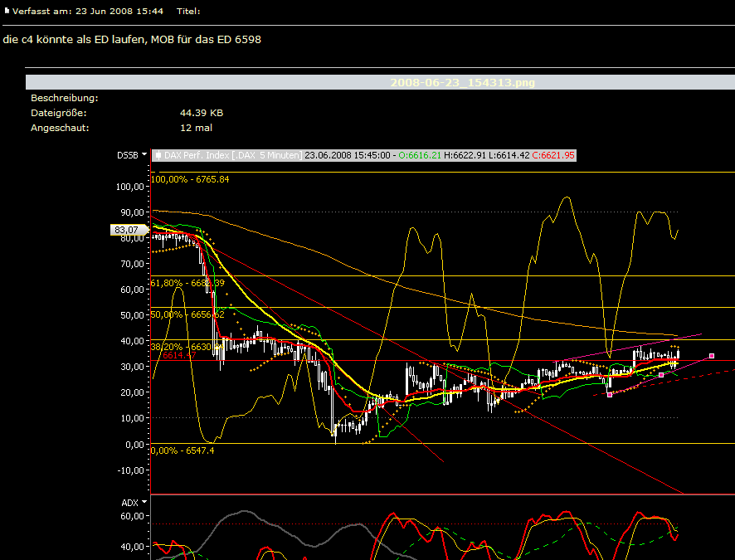Click the post date 'Verfasst am: 23 Jun 2008 15:44'

(88, 12)
